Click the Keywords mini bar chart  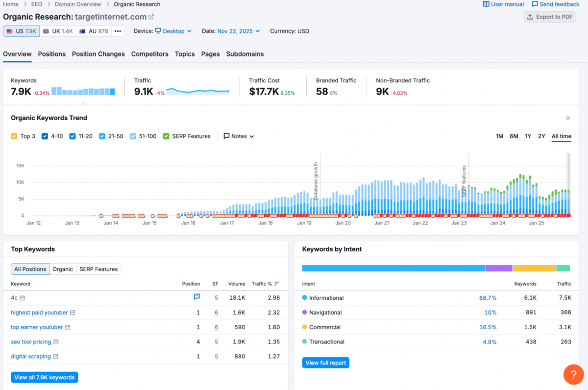pos(83,91)
